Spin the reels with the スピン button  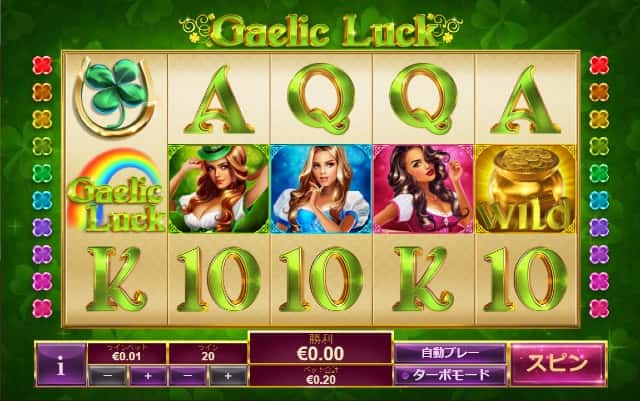558,363
